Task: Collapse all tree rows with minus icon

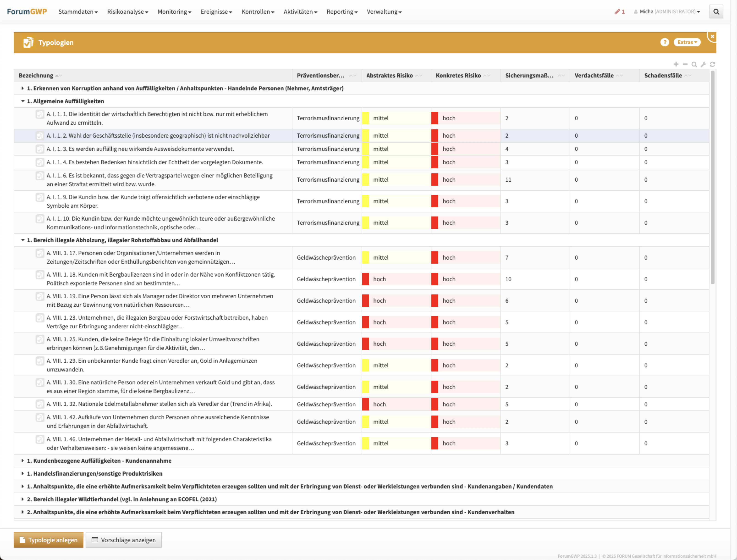Action: point(685,64)
